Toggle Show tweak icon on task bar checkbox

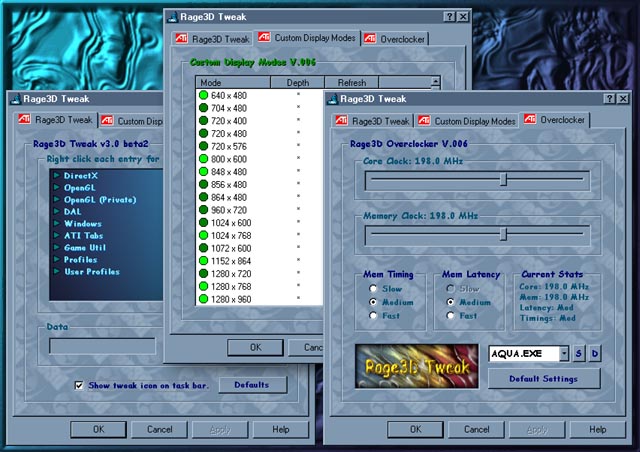(79, 385)
